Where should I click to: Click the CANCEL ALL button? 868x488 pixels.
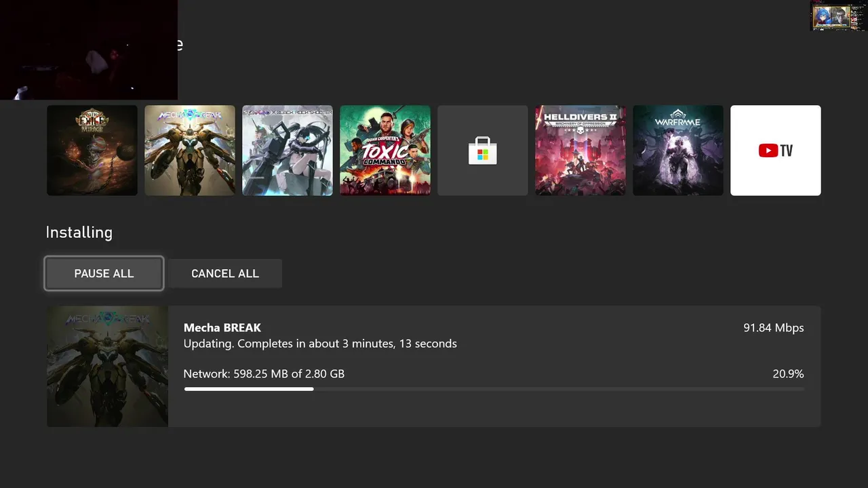point(225,273)
